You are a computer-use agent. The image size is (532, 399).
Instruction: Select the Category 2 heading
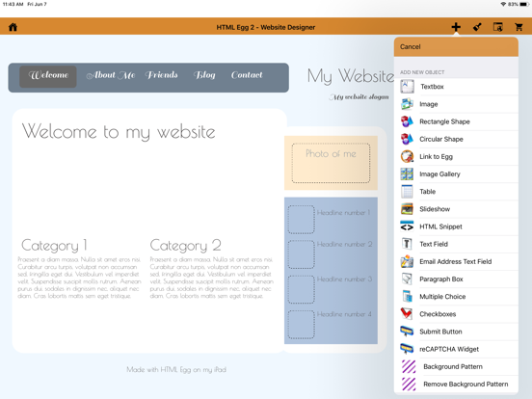click(x=186, y=246)
